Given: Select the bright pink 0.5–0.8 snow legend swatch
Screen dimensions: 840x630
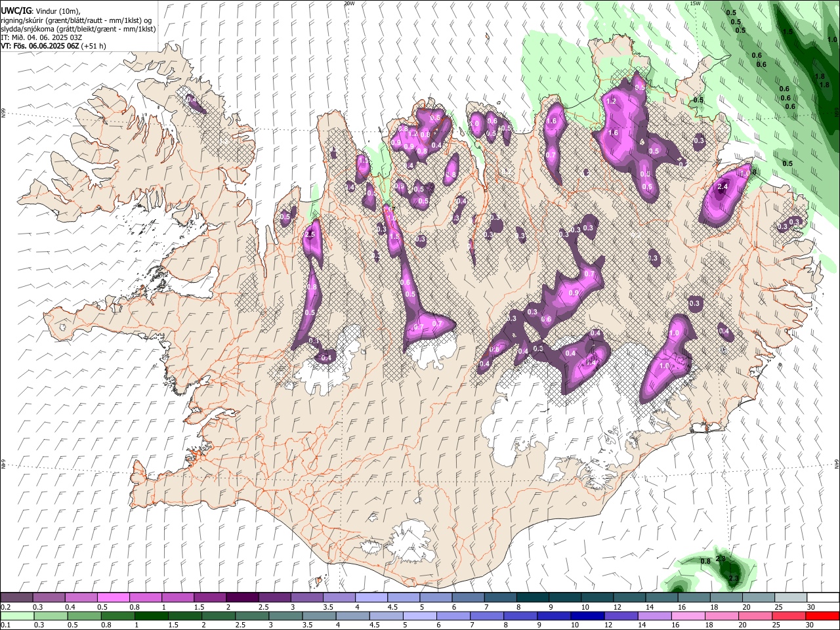Looking at the screenshot, I should point(113,598).
